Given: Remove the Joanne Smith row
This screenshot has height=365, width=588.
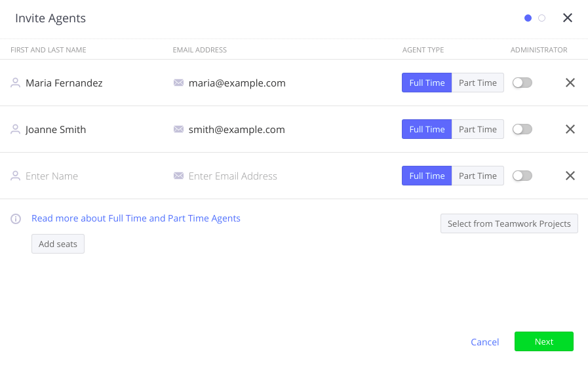Looking at the screenshot, I should pyautogui.click(x=570, y=129).
